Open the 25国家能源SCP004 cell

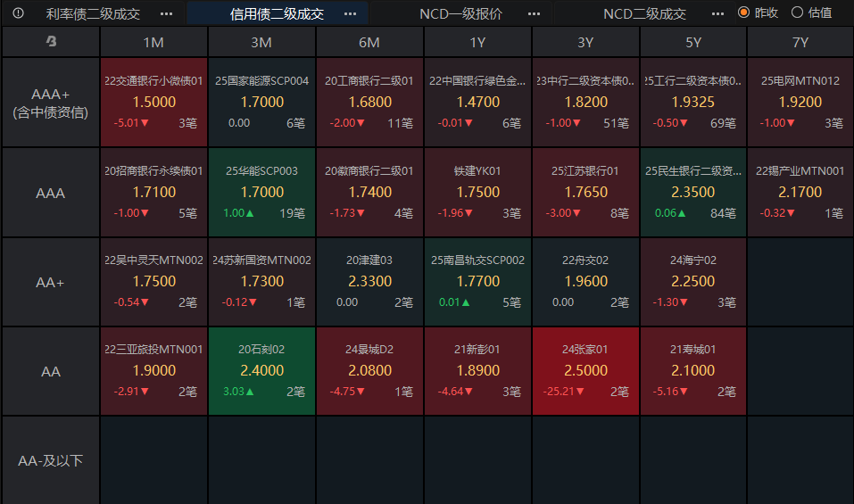[261, 103]
